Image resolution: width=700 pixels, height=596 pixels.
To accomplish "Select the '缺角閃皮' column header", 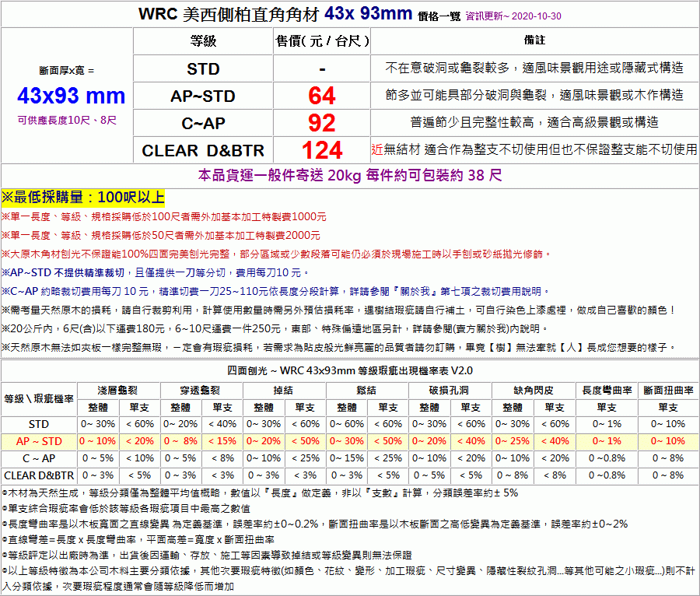I will [x=534, y=390].
